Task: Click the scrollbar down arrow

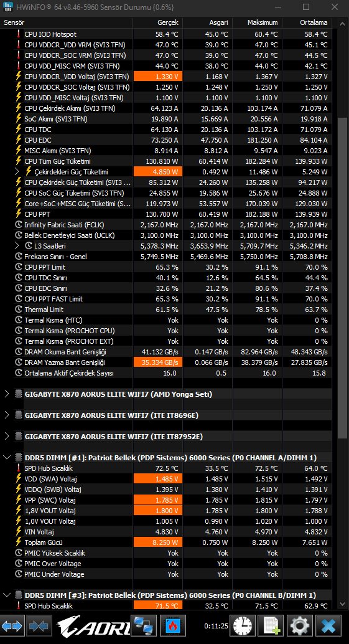Action: point(342,604)
